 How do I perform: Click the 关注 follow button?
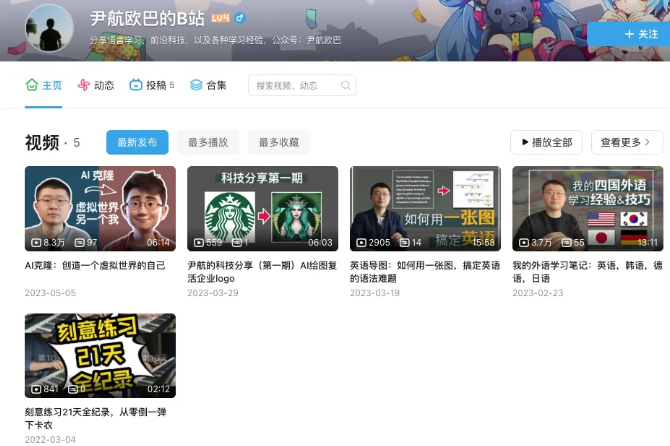[x=629, y=34]
